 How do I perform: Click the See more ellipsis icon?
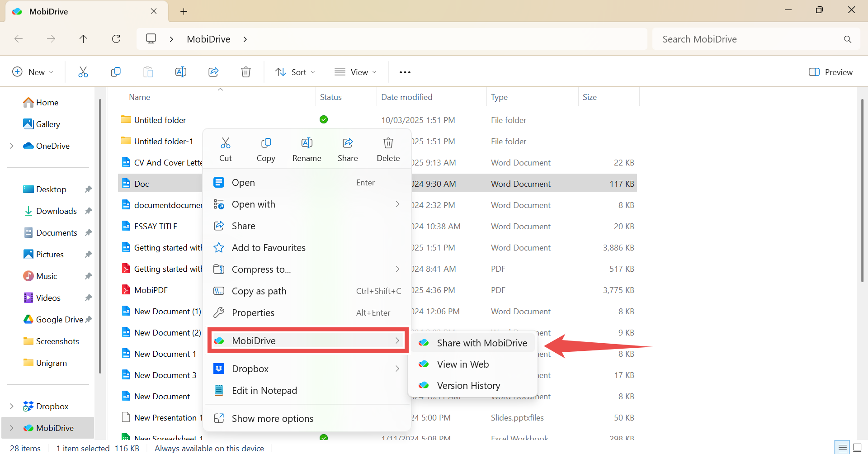coord(405,72)
